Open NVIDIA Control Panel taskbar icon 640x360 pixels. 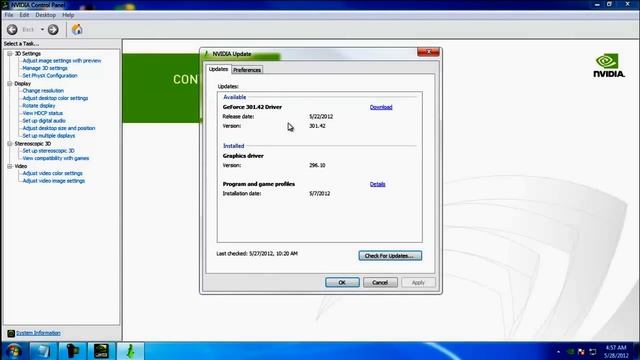pos(101,351)
